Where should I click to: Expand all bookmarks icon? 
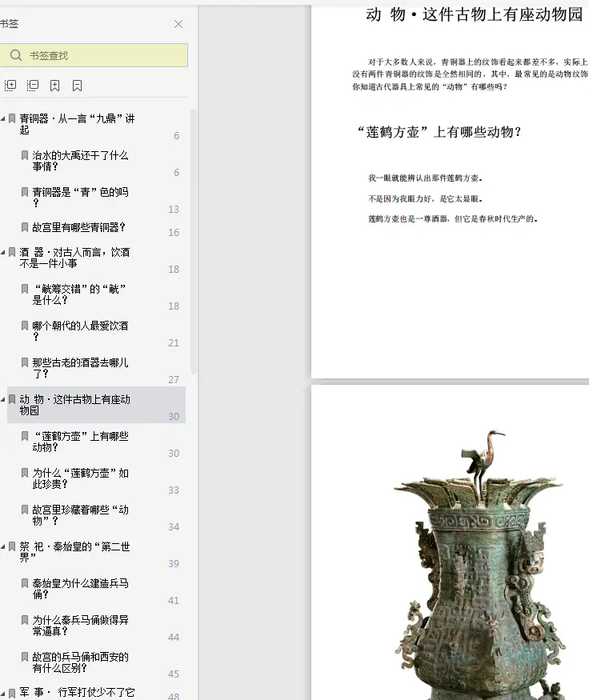tap(10, 86)
